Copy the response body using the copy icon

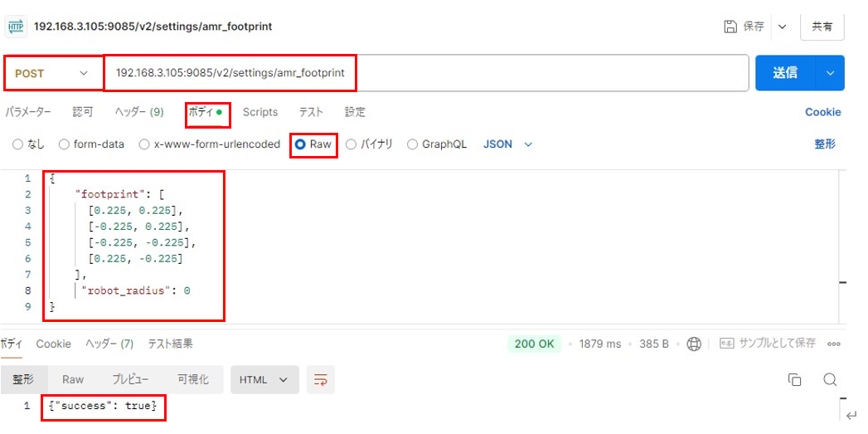point(794,380)
